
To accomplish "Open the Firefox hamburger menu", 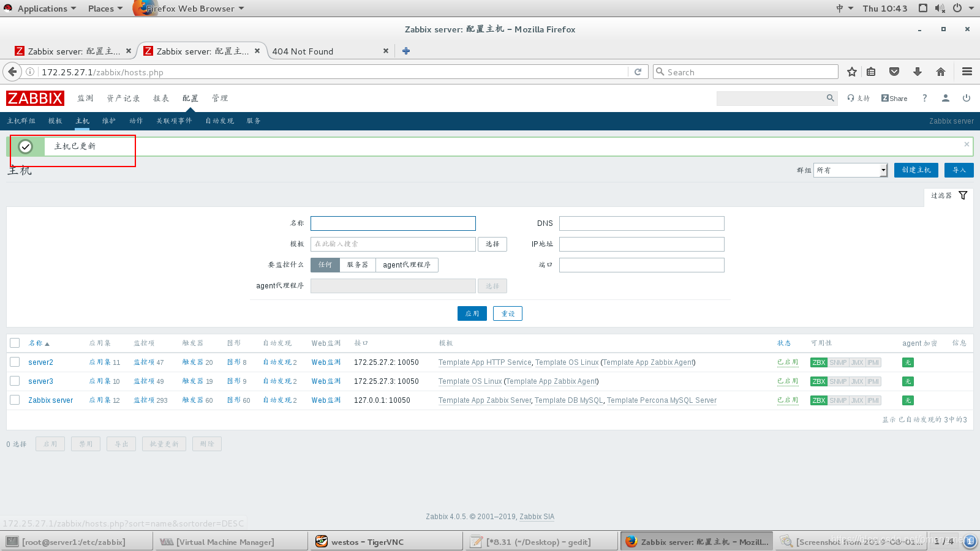I will point(967,72).
